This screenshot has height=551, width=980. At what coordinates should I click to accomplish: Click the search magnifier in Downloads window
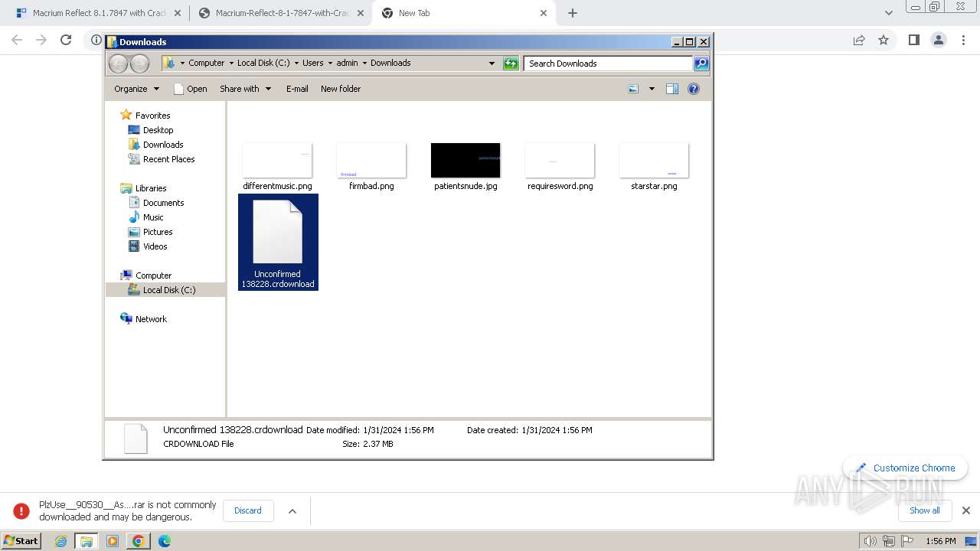point(701,64)
